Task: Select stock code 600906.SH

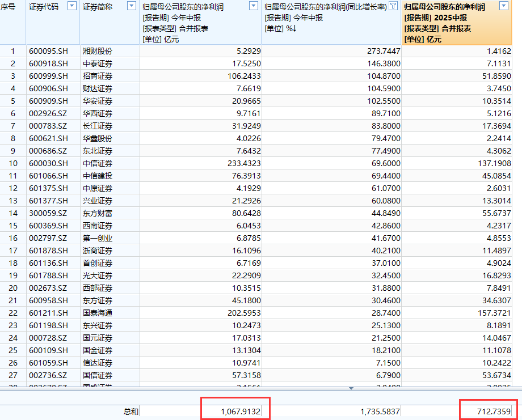Action: [x=48, y=88]
